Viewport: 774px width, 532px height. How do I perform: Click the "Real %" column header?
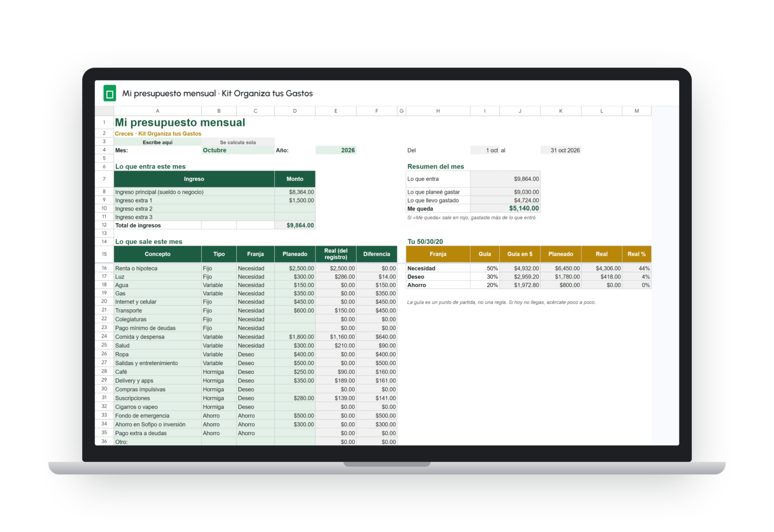click(x=636, y=254)
